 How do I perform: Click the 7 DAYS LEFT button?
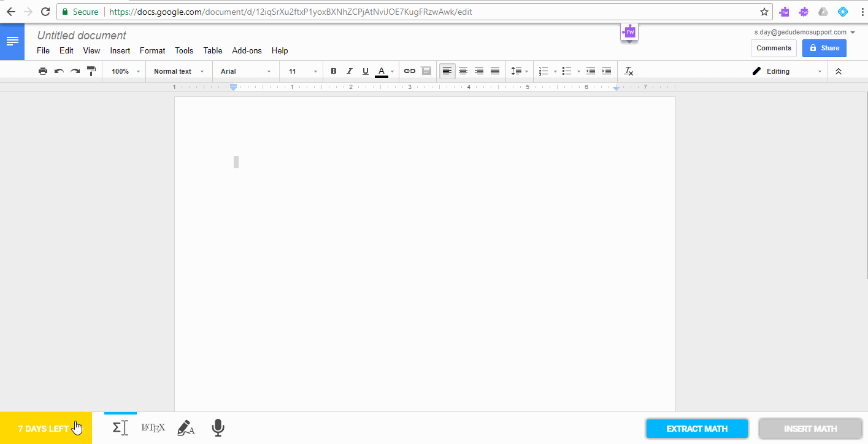coord(46,428)
